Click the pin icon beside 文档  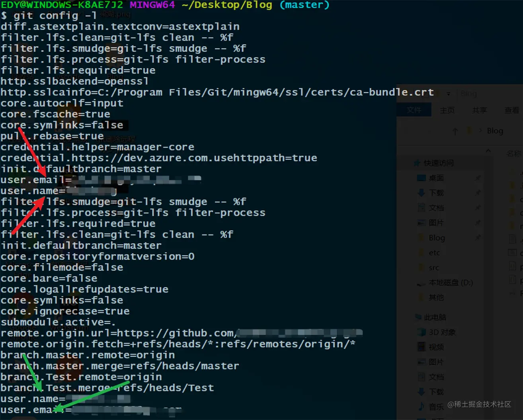click(478, 208)
